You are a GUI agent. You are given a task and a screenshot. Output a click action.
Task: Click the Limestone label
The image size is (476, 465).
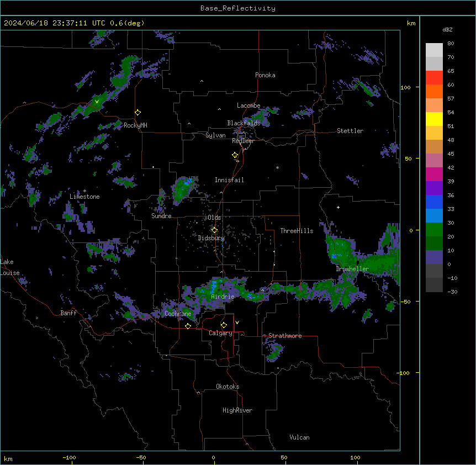tap(84, 197)
